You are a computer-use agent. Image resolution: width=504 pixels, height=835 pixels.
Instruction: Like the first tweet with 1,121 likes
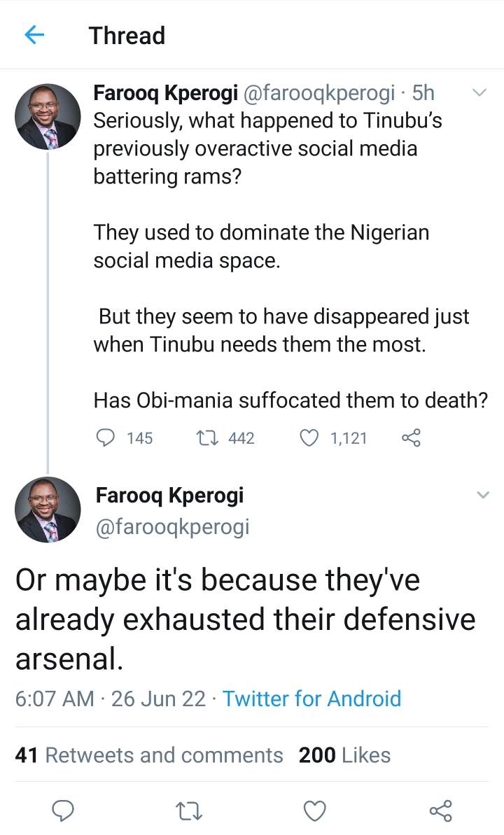point(309,438)
